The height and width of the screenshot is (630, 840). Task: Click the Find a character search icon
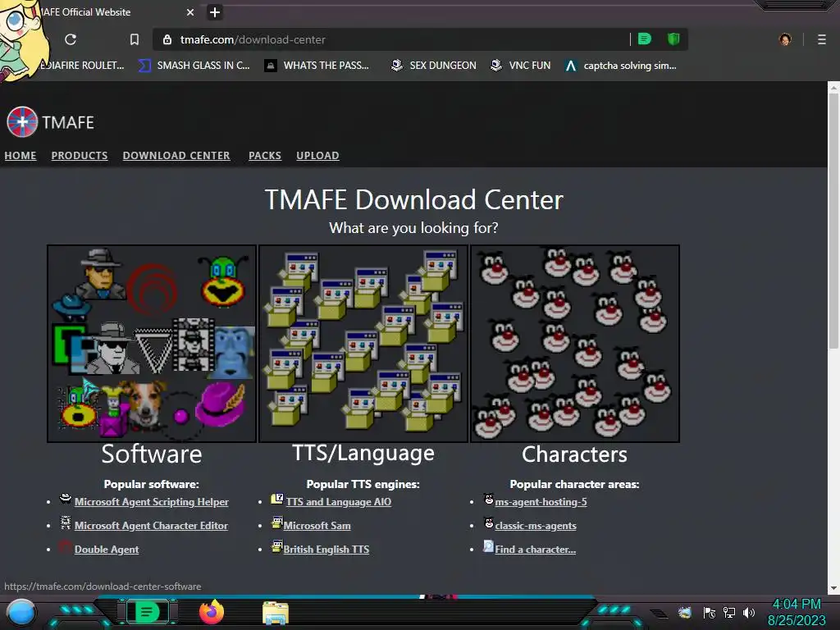489,546
